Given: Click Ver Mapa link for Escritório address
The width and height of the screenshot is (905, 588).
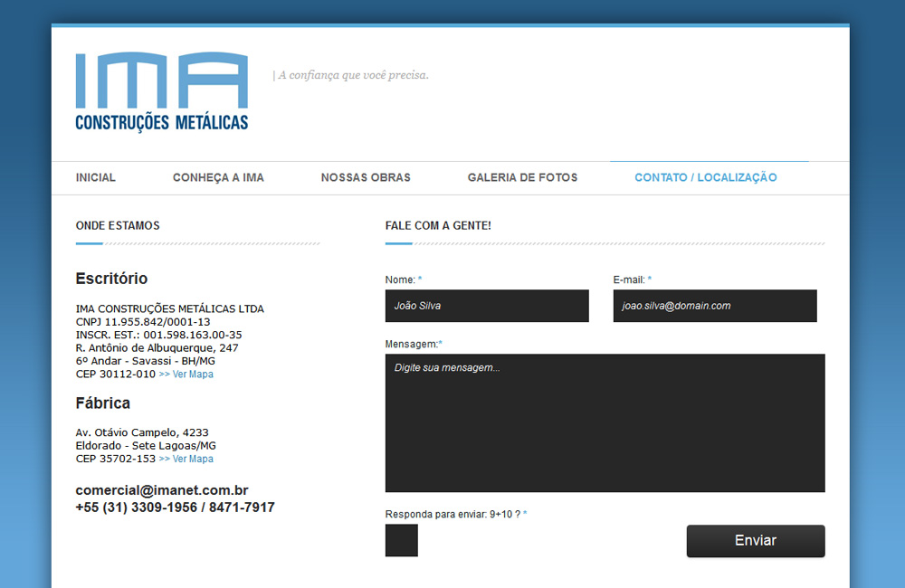Looking at the screenshot, I should 186,374.
